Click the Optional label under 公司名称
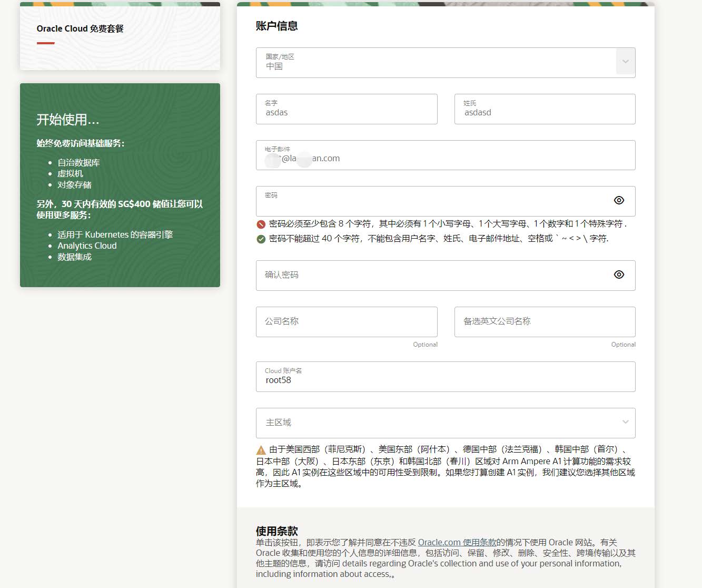The height and width of the screenshot is (588, 702). click(425, 345)
